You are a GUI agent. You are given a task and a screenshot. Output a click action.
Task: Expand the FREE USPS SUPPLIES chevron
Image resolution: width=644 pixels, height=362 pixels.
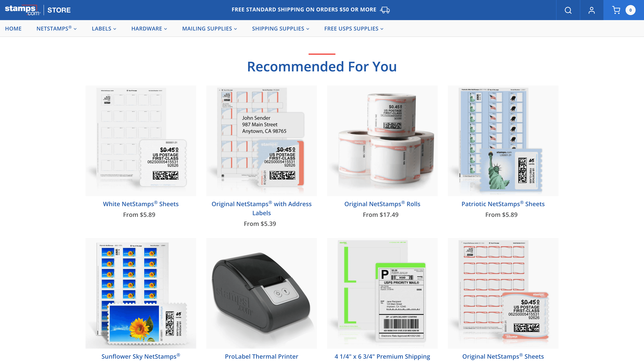click(x=382, y=29)
